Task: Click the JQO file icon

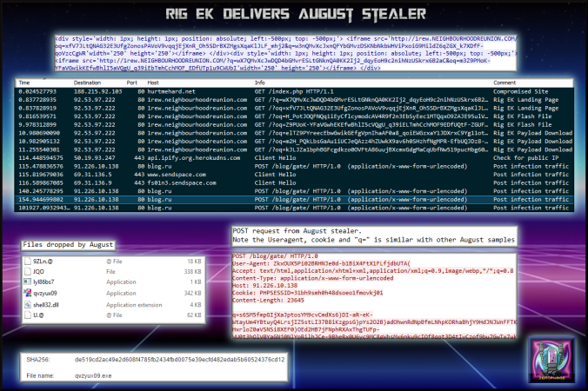Action: pos(29,270)
